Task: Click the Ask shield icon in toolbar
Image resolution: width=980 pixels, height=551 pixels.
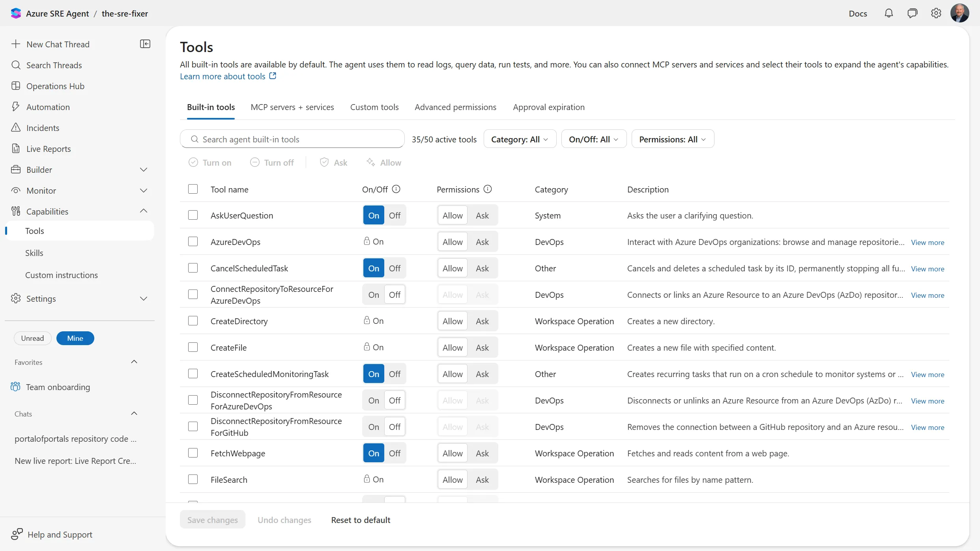Action: (324, 162)
